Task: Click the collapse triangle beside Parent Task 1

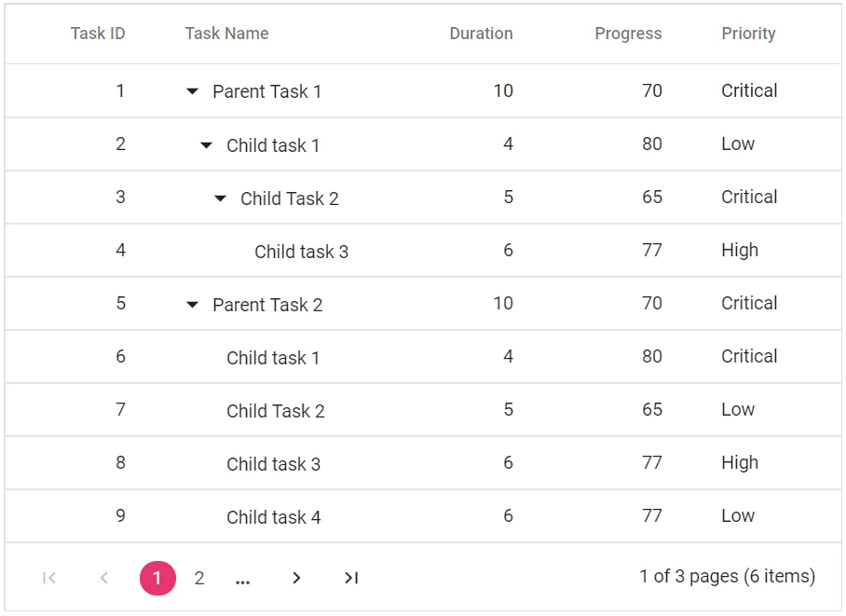Action: [x=192, y=90]
